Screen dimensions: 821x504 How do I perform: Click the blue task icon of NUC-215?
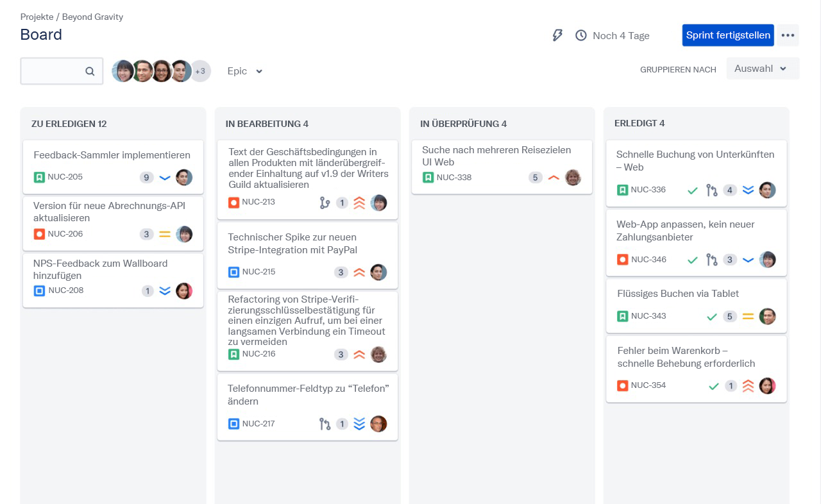point(233,272)
